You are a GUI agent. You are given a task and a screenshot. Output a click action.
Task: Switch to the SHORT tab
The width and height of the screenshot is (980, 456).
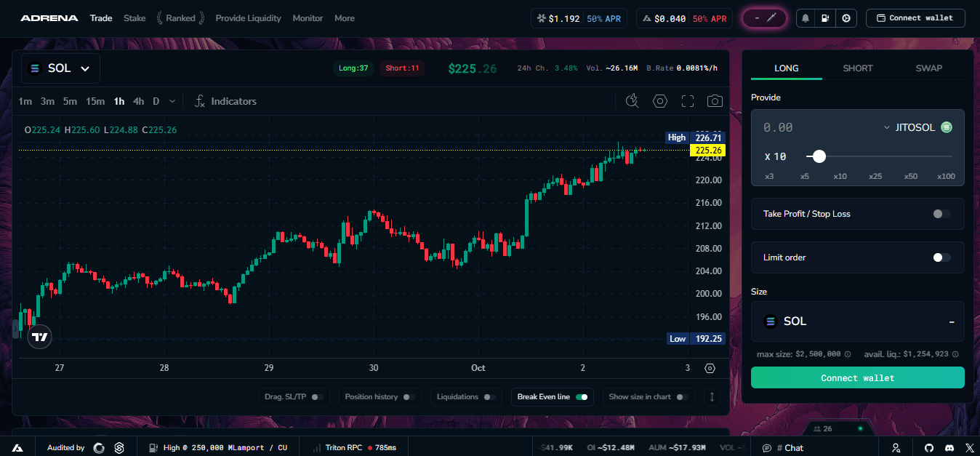point(858,68)
